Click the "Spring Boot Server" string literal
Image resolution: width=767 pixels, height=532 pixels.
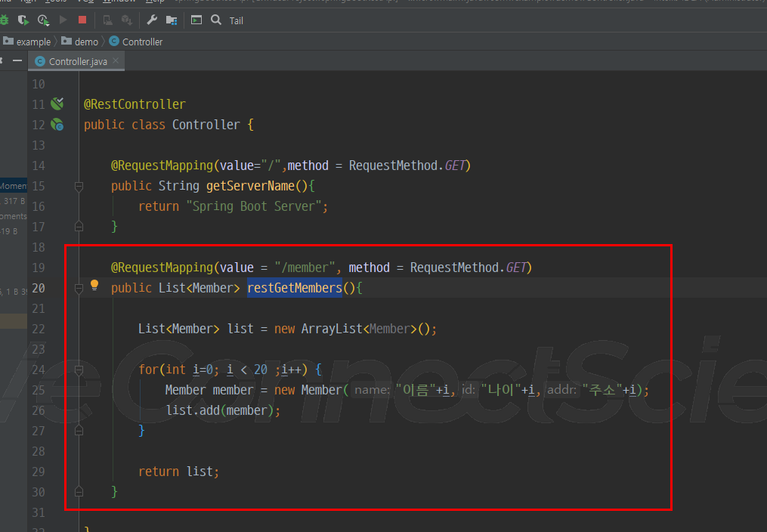pyautogui.click(x=254, y=206)
